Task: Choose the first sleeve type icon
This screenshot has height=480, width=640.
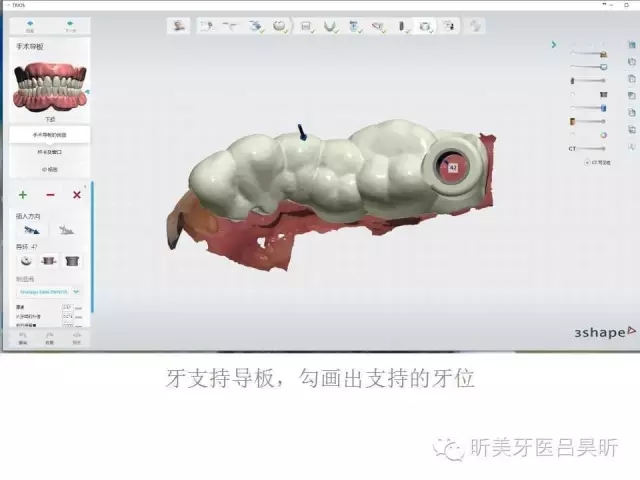Action: (25, 261)
